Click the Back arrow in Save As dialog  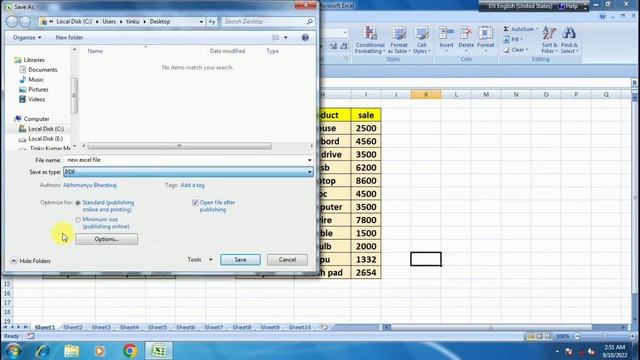12,22
